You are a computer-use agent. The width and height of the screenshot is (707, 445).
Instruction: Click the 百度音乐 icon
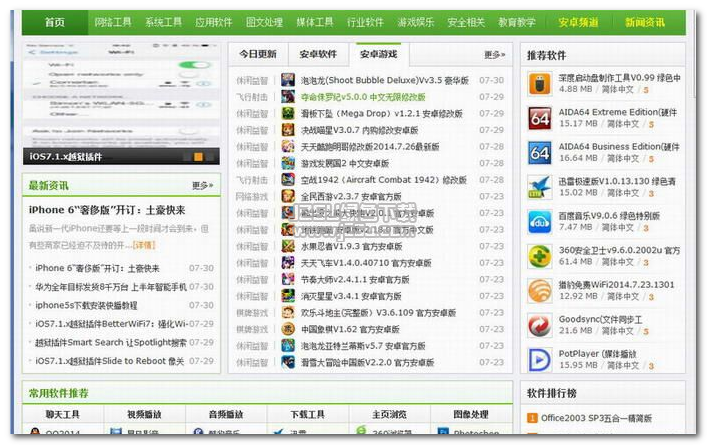coord(540,222)
